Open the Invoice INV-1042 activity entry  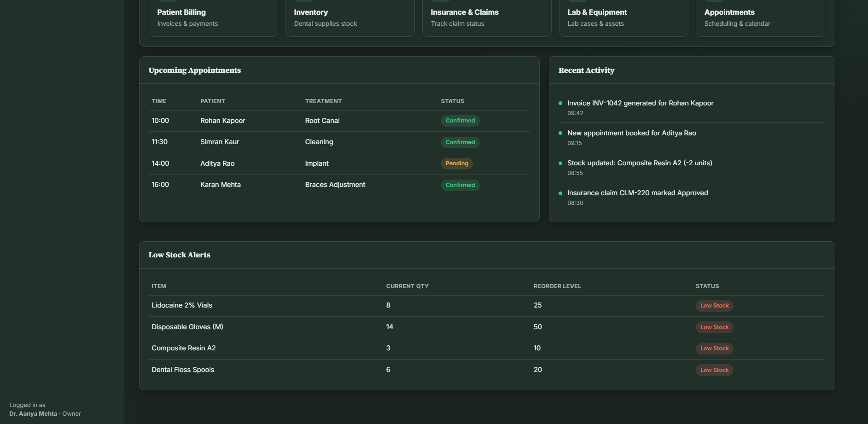point(692,108)
